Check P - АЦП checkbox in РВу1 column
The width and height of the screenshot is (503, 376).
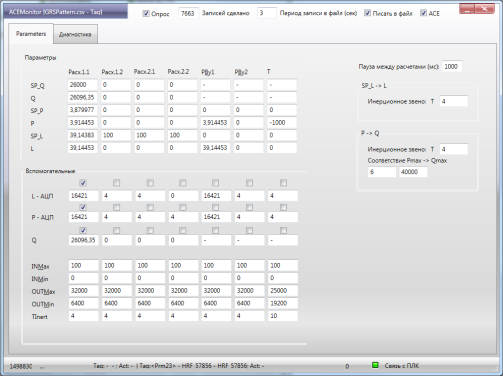[x=216, y=207]
